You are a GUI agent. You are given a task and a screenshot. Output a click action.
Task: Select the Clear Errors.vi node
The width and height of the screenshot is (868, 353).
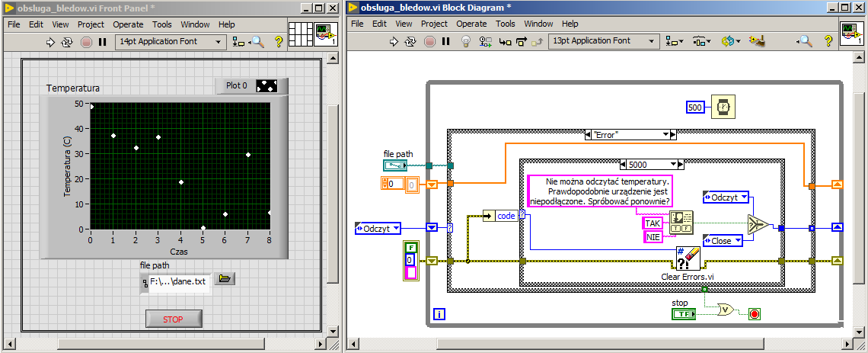pos(688,258)
